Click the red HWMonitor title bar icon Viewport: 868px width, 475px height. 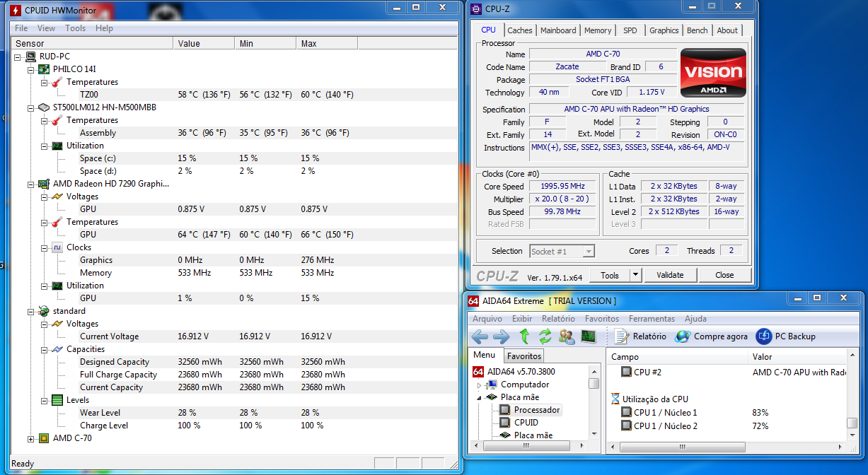[15, 10]
